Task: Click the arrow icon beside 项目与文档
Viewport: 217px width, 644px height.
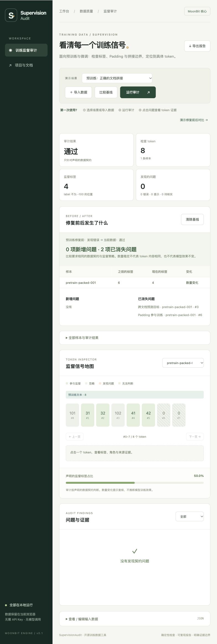Action: coord(10,65)
